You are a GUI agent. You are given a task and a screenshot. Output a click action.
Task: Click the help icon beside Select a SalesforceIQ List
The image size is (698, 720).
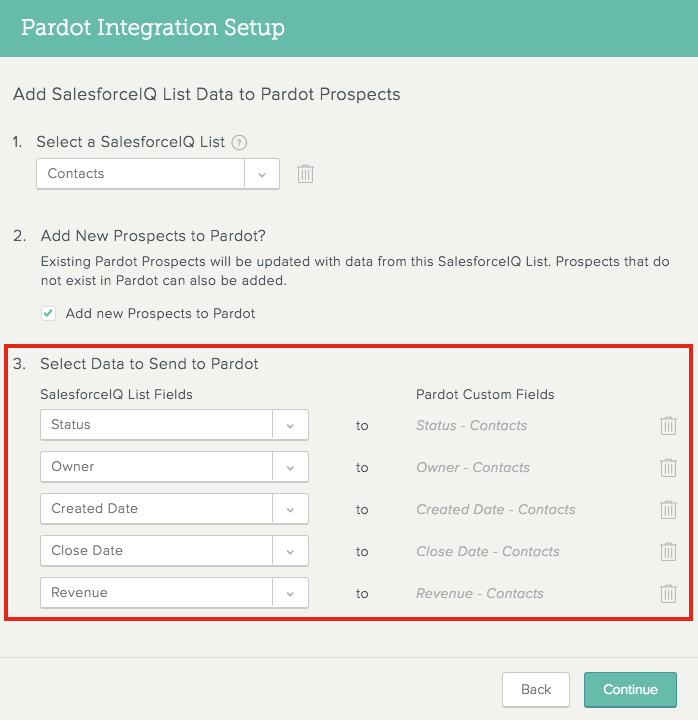coord(239,142)
